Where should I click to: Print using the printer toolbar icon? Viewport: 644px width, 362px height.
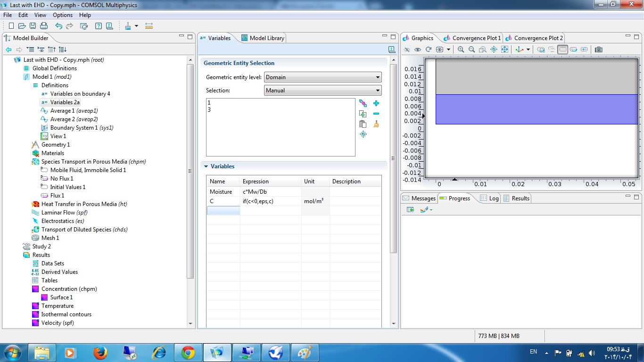(43, 26)
